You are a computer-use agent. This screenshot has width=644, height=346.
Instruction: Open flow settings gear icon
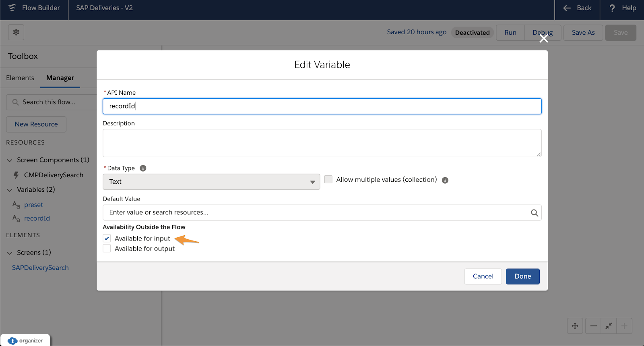pyautogui.click(x=16, y=32)
